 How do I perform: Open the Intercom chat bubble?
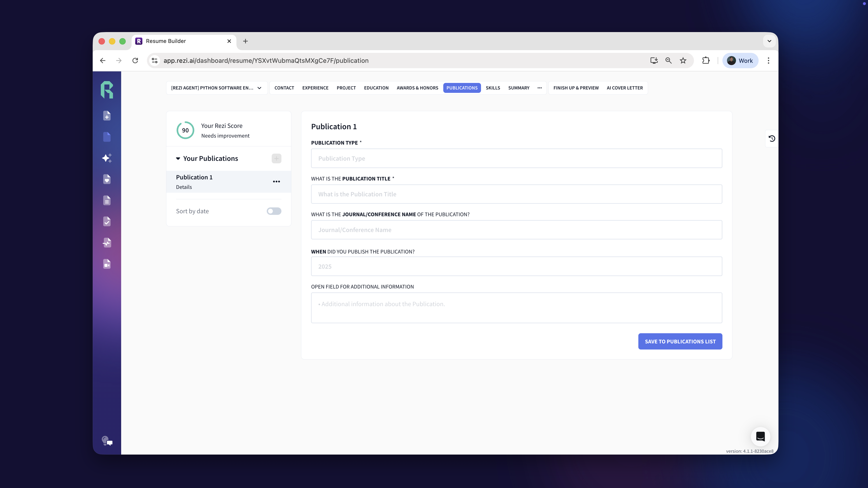pyautogui.click(x=760, y=437)
